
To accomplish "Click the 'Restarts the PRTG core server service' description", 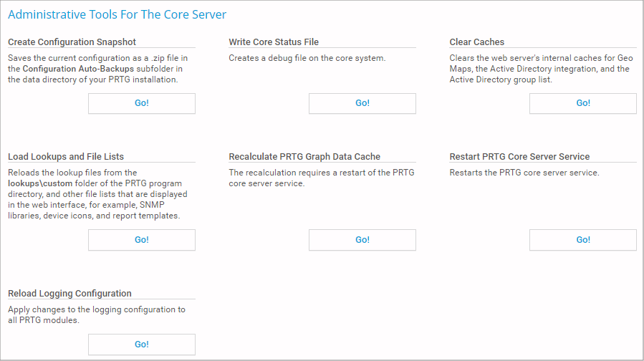I will coord(524,173).
